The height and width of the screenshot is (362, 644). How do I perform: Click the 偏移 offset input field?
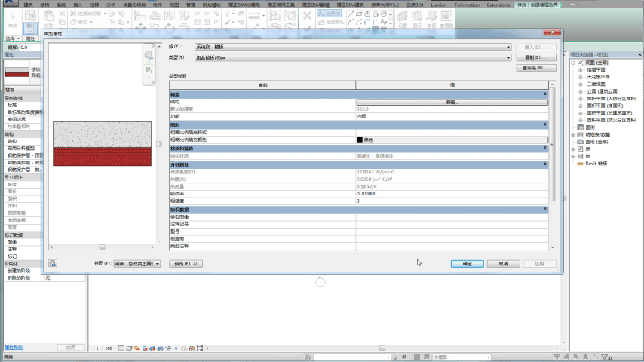30,48
